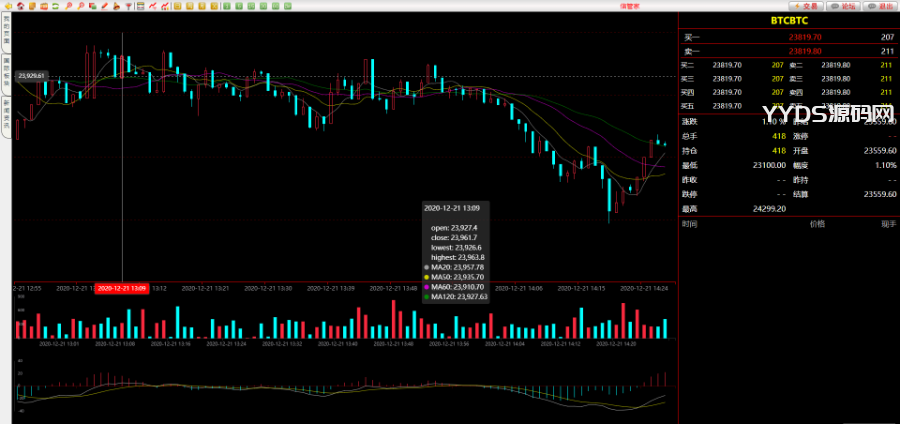Click the red funnel filter icon
Image resolution: width=900 pixels, height=424 pixels.
pos(128,6)
